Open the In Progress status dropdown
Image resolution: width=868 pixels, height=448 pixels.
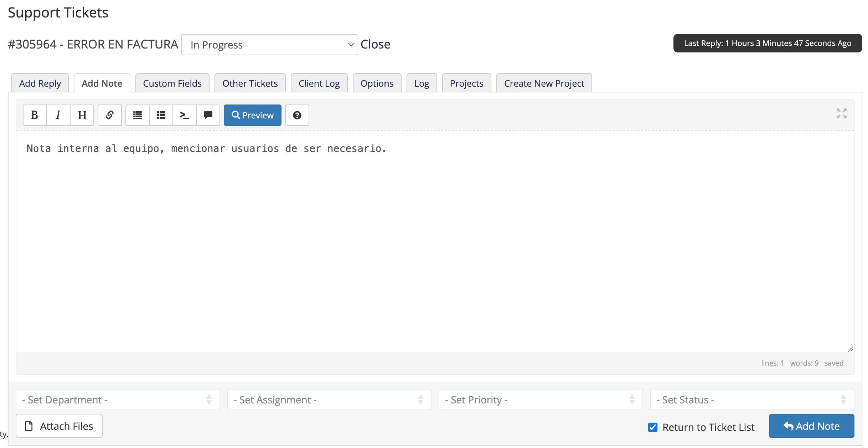(x=269, y=45)
